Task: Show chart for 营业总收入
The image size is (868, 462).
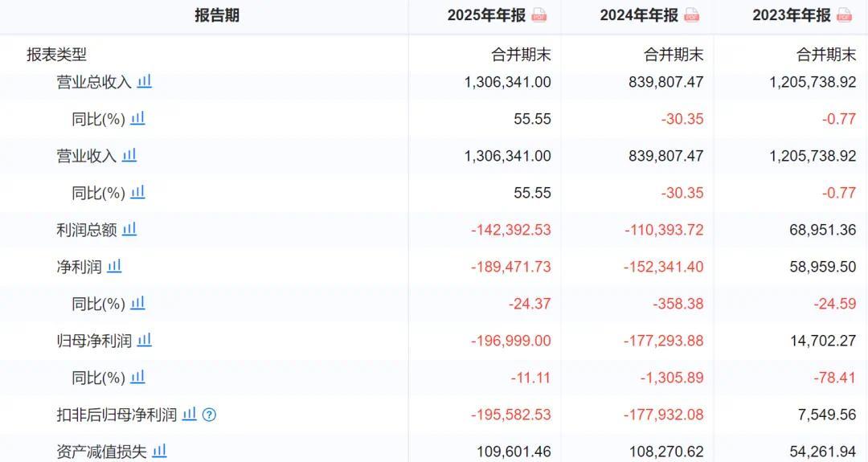Action: [145, 81]
